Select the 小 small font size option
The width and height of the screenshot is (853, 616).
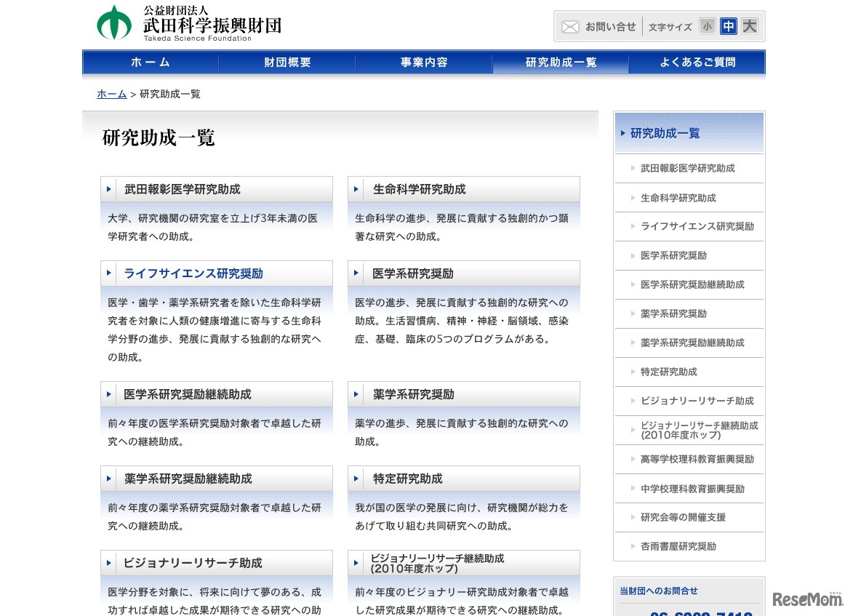[707, 26]
